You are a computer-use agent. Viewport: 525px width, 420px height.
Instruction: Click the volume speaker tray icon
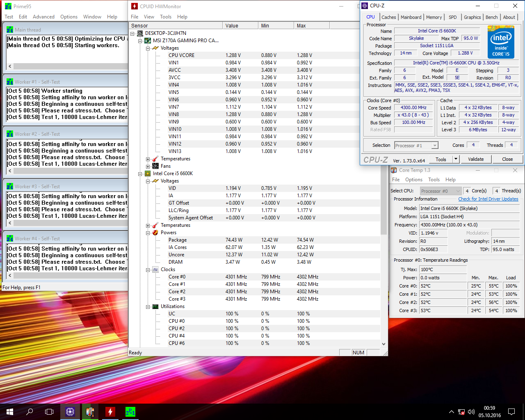click(x=471, y=412)
